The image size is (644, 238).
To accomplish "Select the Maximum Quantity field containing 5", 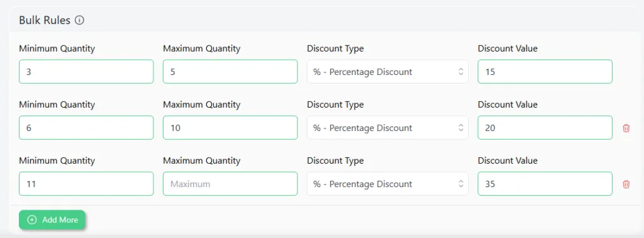I will click(x=230, y=72).
